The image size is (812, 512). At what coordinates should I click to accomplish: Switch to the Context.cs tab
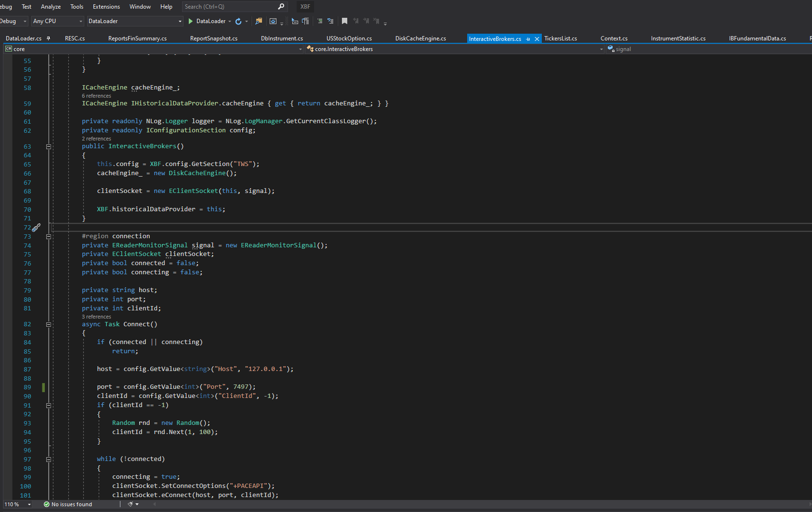(614, 38)
